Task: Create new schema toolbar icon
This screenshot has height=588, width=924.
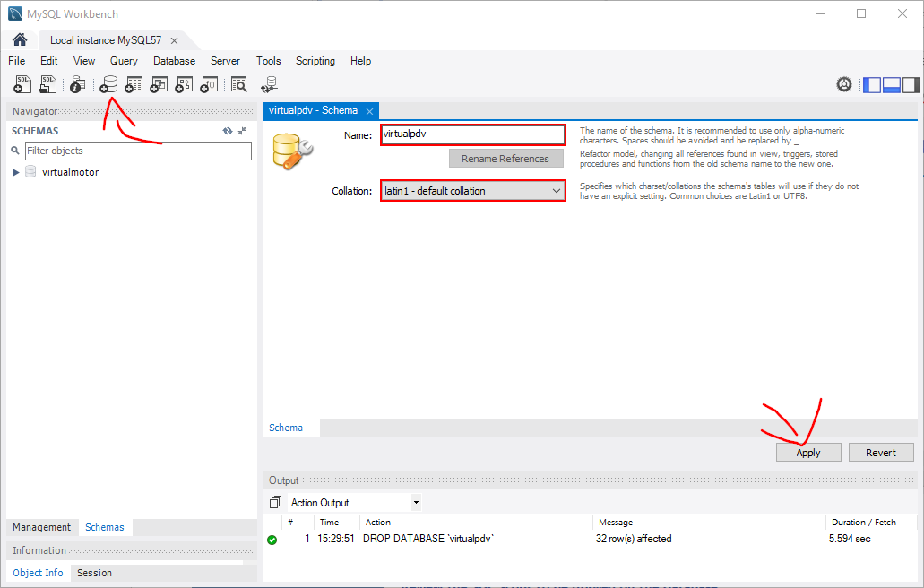Action: coord(108,84)
